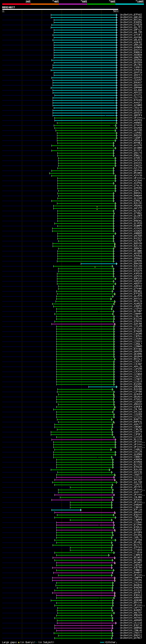The width and height of the screenshot is (146, 644).
Task: Click the query name BB924077
Action: click(8, 7)
